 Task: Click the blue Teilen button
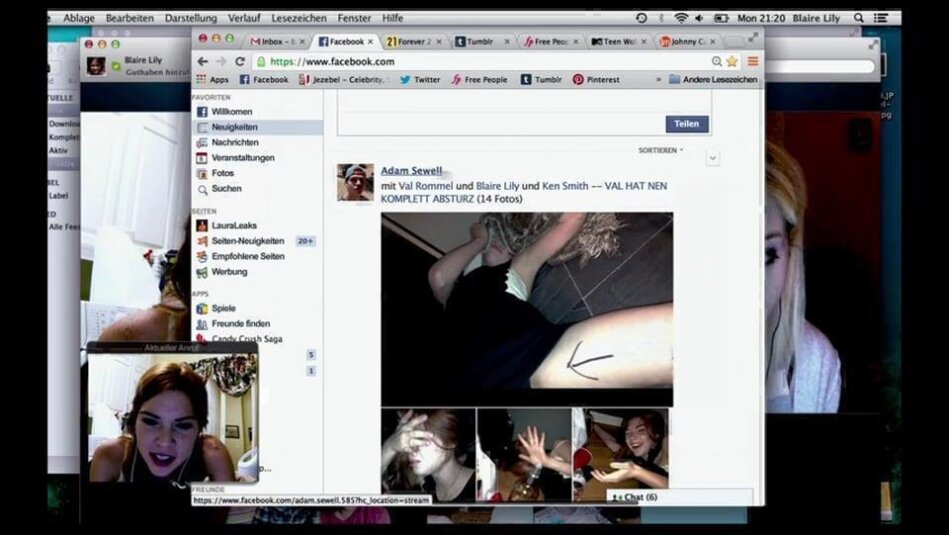[687, 124]
